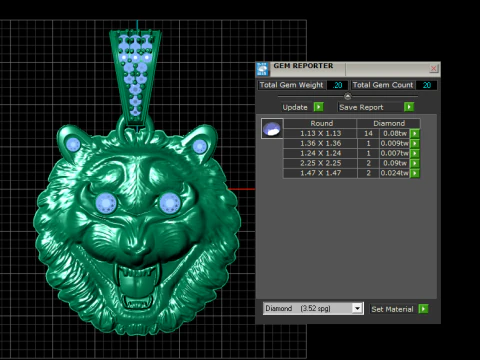480x360 pixels.
Task: Click the 0.007tw weight cell
Action: click(395, 153)
